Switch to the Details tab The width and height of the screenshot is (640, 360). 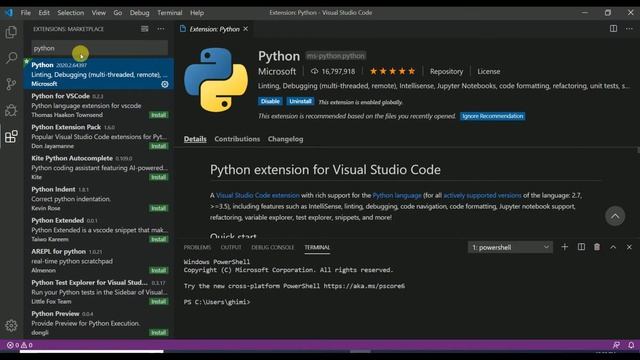point(195,139)
